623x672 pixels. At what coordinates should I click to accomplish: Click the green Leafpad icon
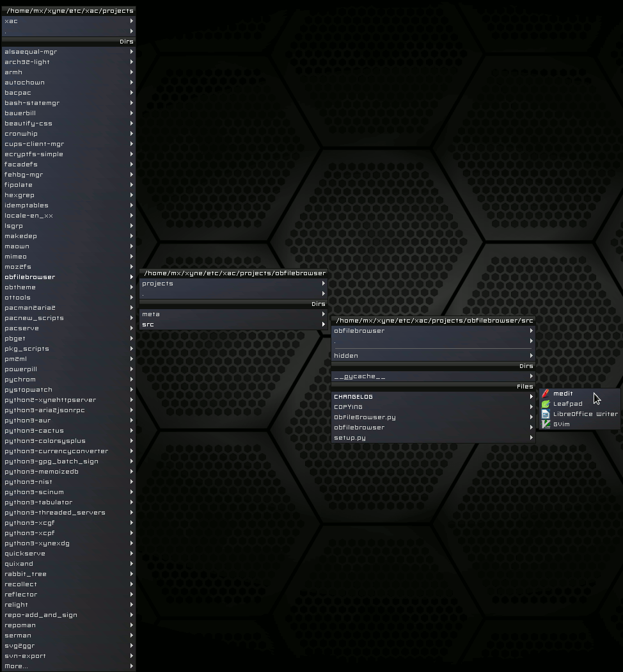[546, 404]
